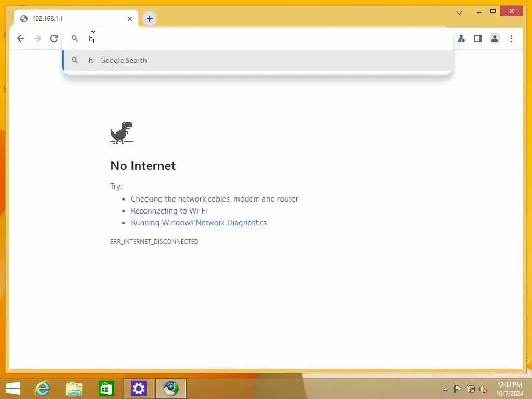Click the offline dinosaur image

point(122,132)
